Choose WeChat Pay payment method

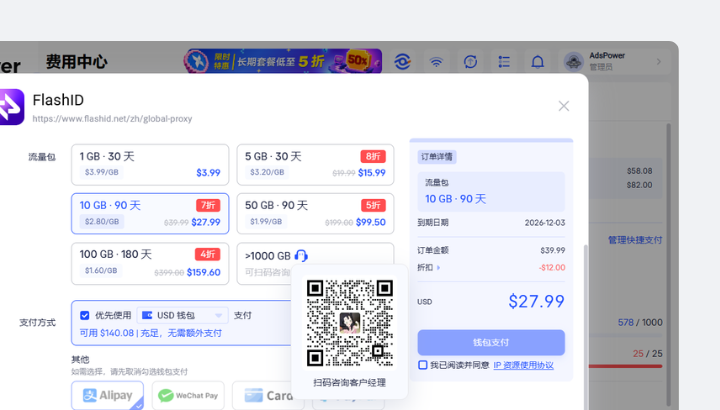pos(188,395)
